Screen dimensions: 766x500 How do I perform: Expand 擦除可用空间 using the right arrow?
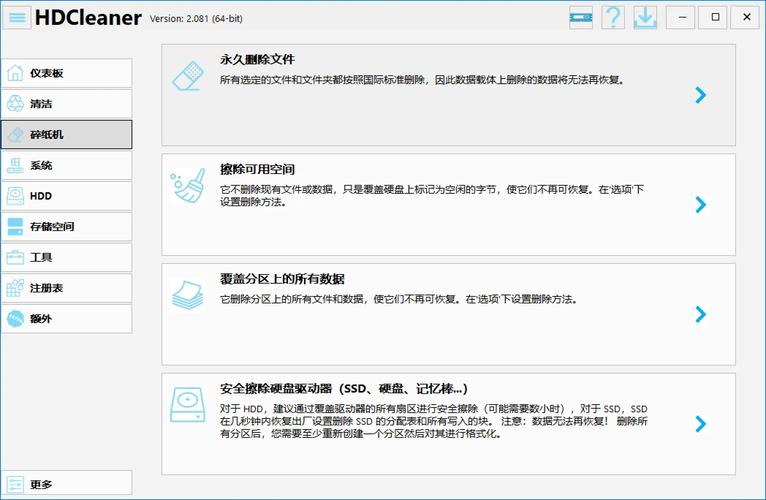click(x=701, y=205)
